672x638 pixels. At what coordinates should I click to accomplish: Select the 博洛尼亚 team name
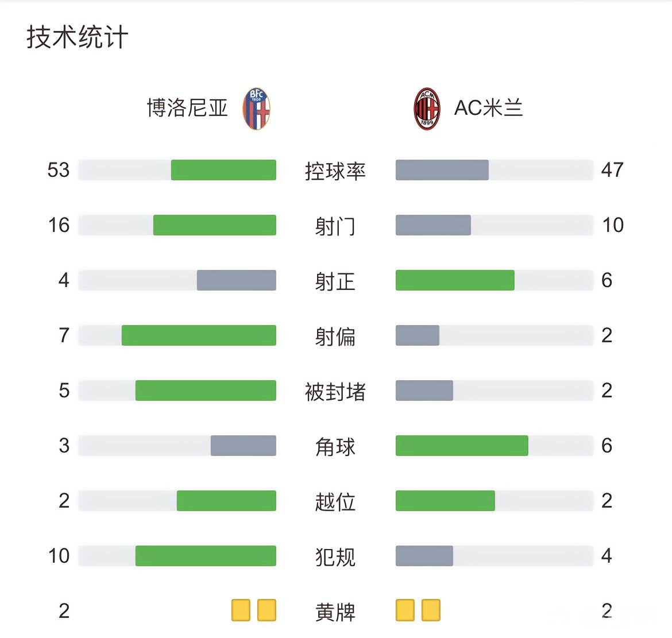[x=187, y=108]
